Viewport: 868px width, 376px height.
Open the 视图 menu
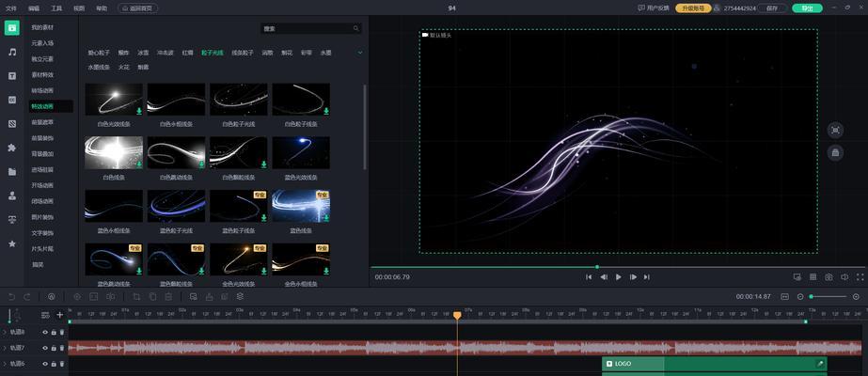[x=79, y=8]
